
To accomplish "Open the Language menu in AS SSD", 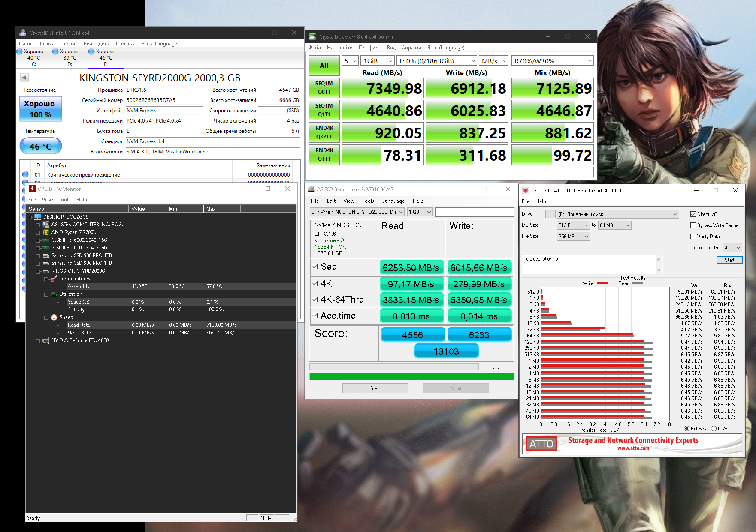I will 393,201.
